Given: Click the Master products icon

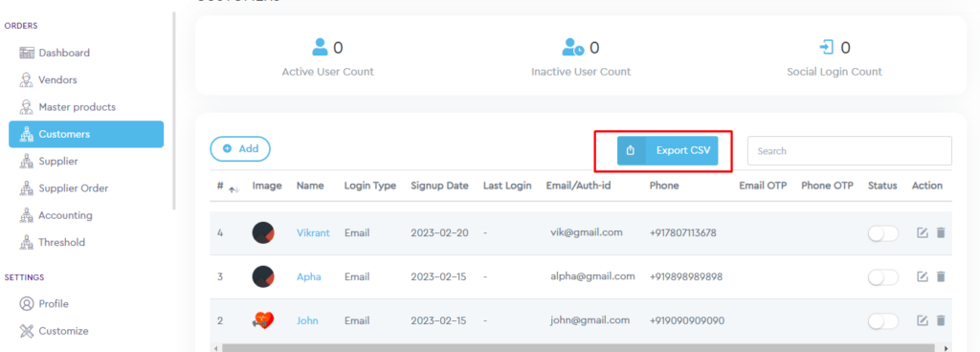Looking at the screenshot, I should (x=26, y=107).
